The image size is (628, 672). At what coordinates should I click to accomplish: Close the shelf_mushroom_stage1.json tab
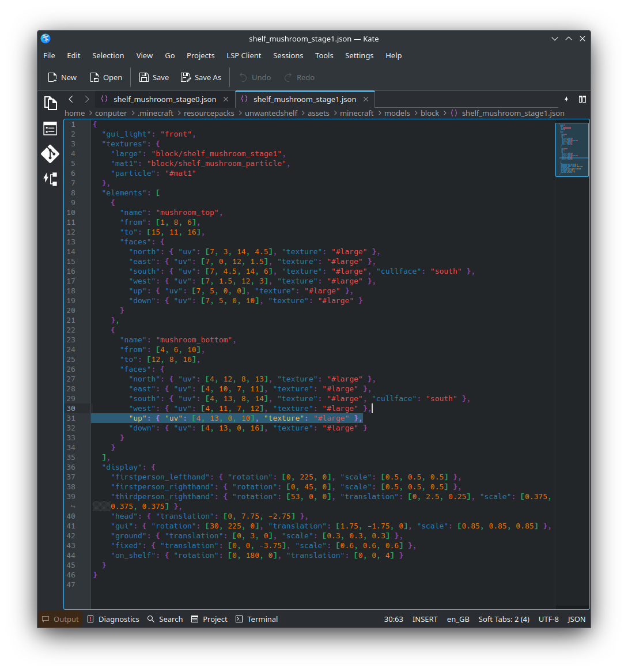pos(366,99)
